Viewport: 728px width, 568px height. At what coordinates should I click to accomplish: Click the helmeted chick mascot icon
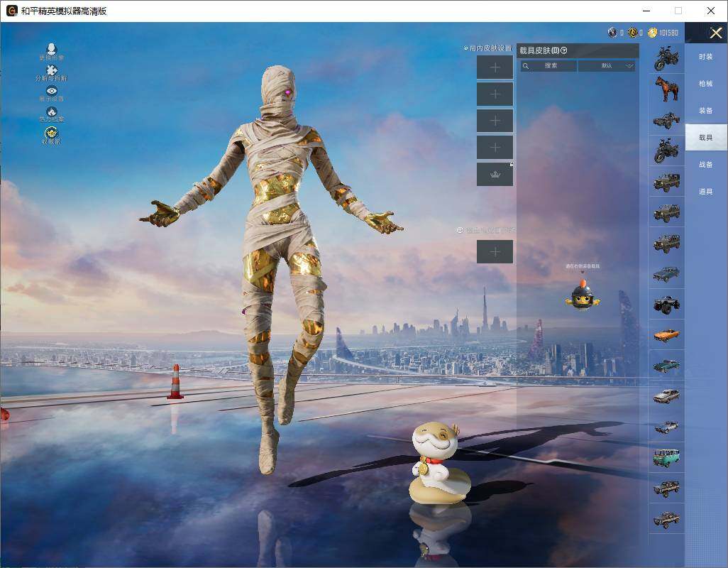pyautogui.click(x=583, y=295)
